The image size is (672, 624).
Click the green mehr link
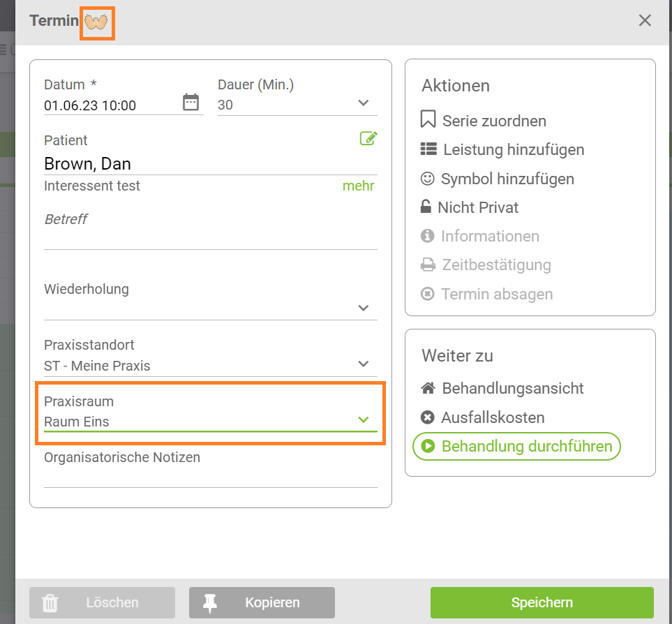coord(358,186)
